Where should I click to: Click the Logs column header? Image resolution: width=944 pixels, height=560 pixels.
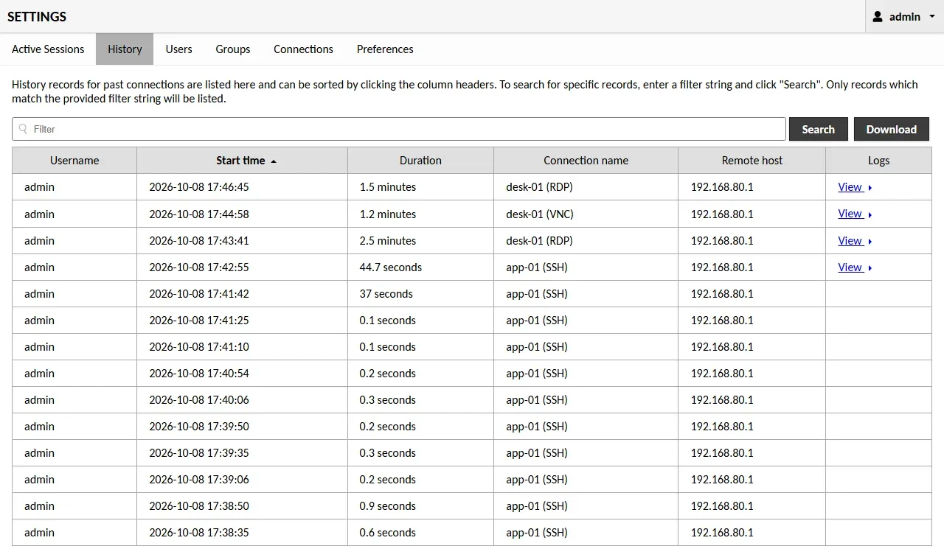879,161
